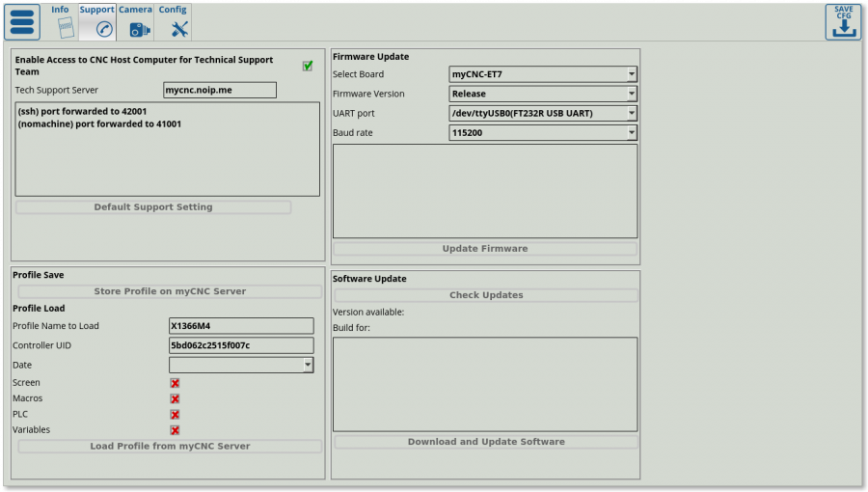
Task: Select the Support phone icon tab
Action: [97, 21]
